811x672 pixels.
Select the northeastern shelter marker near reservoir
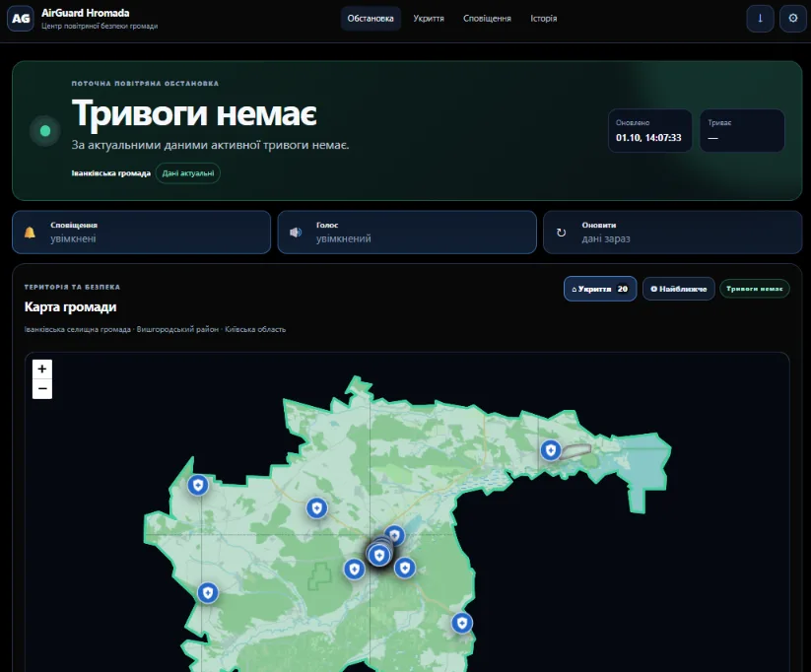pyautogui.click(x=551, y=450)
